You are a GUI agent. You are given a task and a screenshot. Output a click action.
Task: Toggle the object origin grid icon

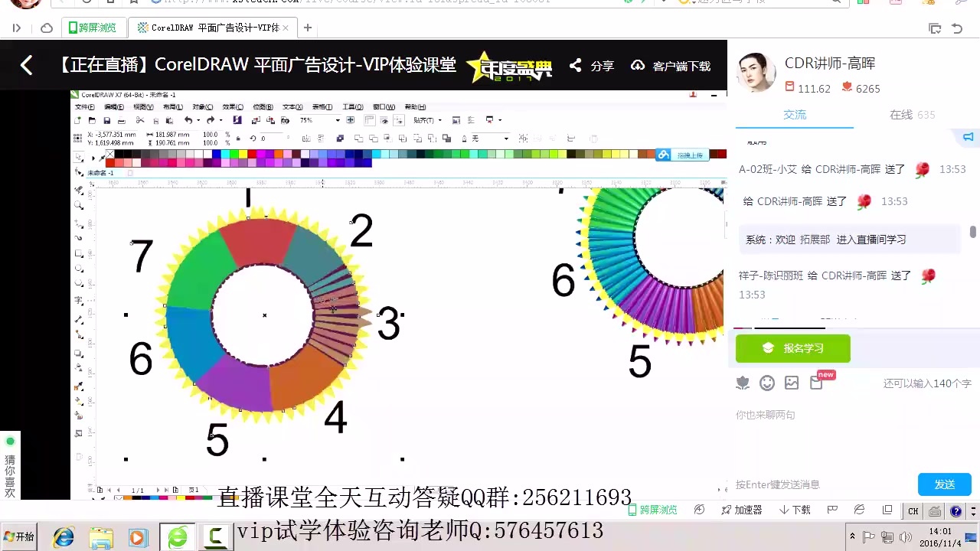click(x=78, y=139)
